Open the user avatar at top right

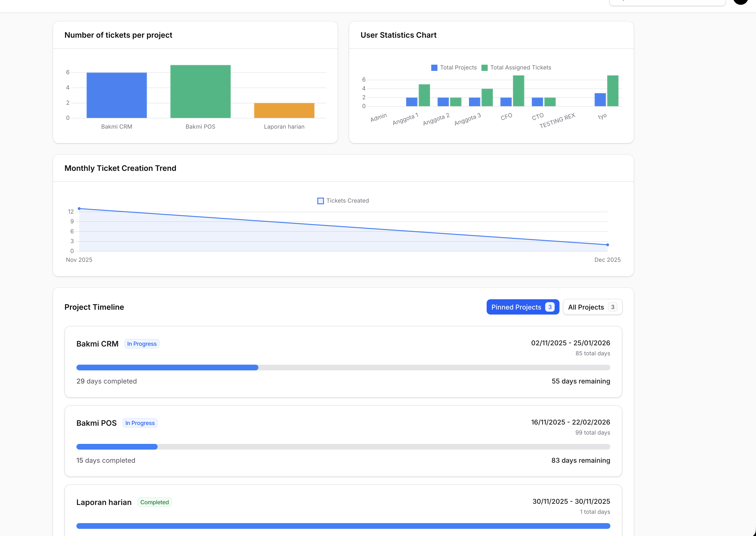(740, 1)
